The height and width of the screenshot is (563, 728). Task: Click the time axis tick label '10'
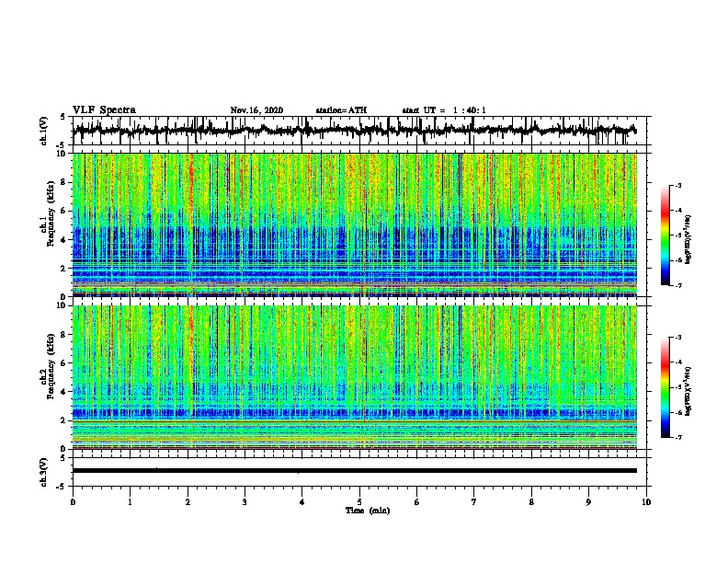click(646, 502)
